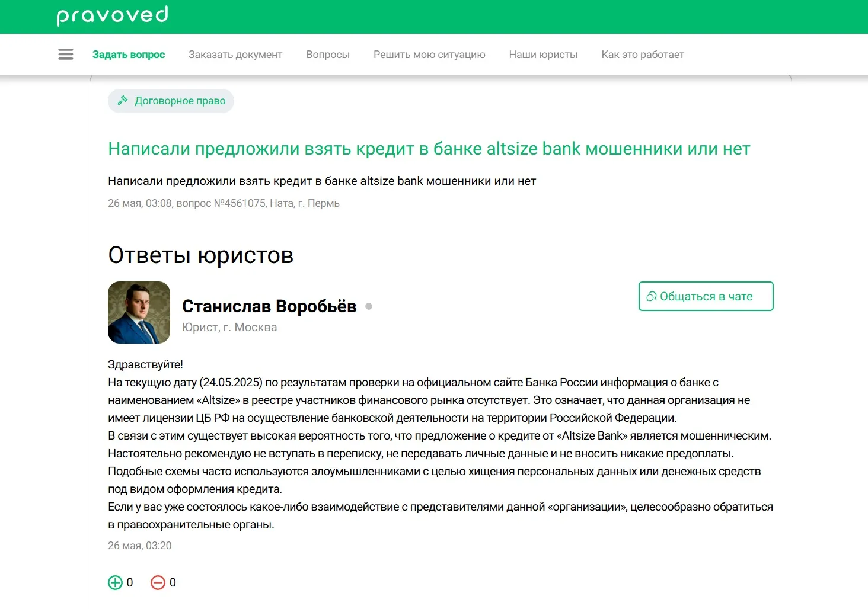Click the upvote count '0' beside plus
The width and height of the screenshot is (868, 609).
tap(130, 583)
